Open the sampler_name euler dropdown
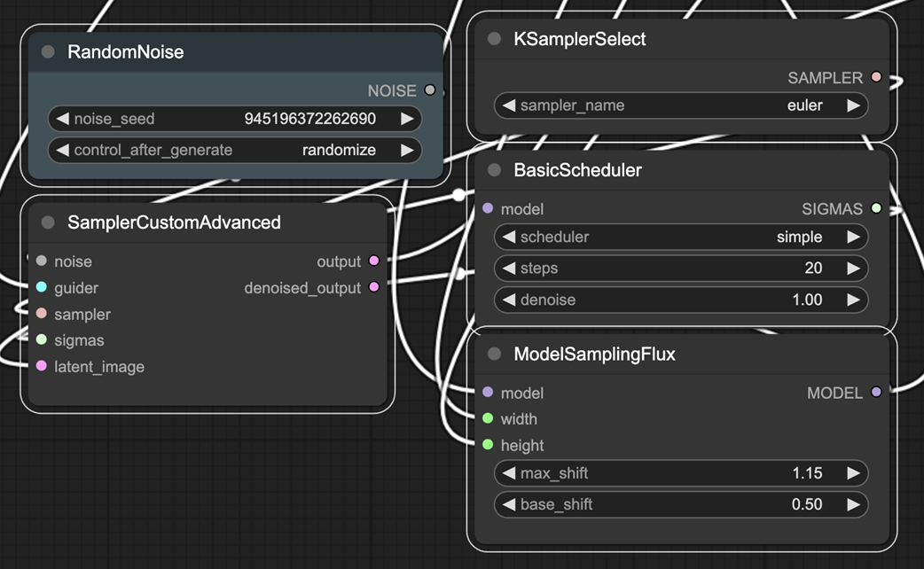Screen dimensions: 924x569 [x=680, y=105]
